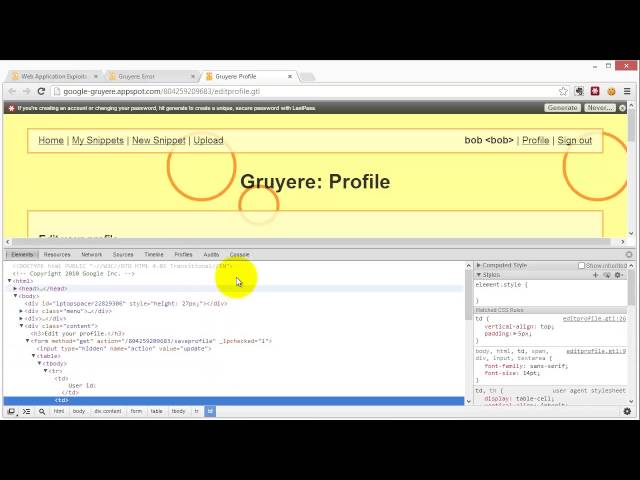
Task: Click the browser forward arrow
Action: pyautogui.click(x=27, y=91)
